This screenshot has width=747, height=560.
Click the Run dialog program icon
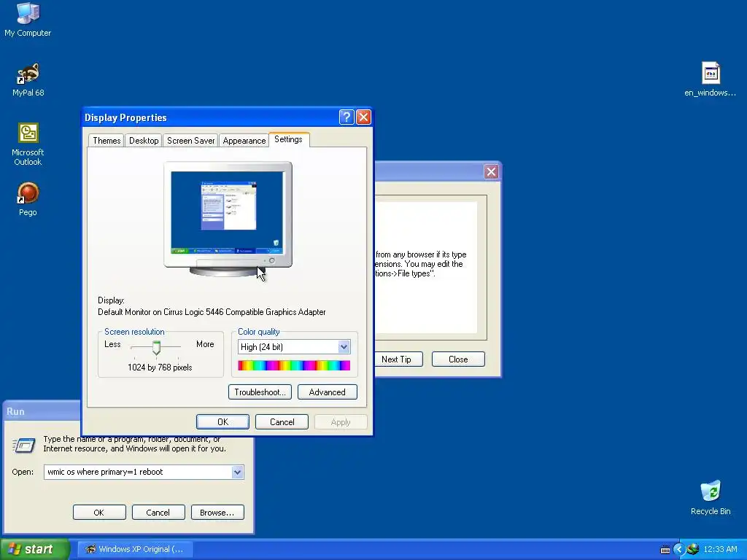pos(23,446)
